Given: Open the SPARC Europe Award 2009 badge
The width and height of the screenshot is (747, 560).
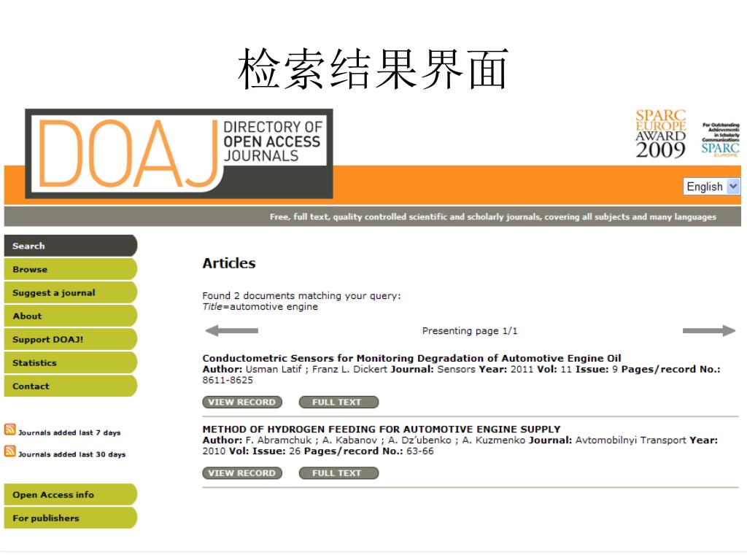Looking at the screenshot, I should tap(660, 134).
